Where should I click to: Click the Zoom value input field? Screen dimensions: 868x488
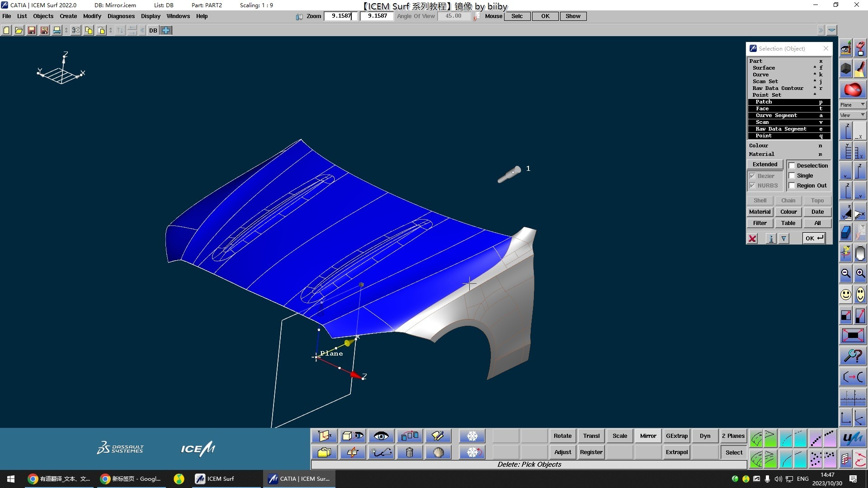tap(341, 16)
